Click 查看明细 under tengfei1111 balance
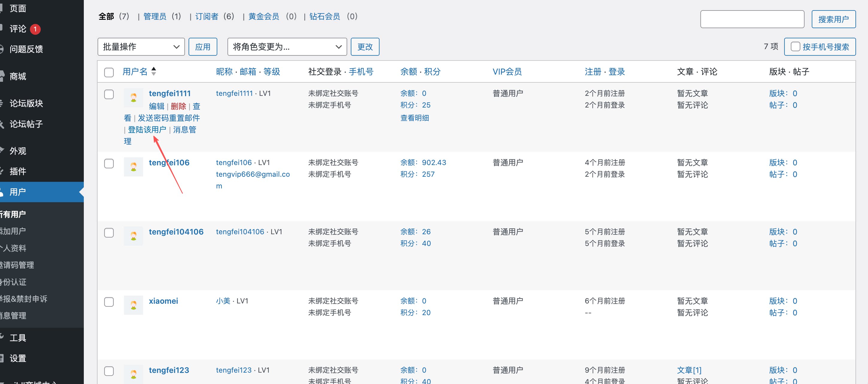 pyautogui.click(x=415, y=118)
